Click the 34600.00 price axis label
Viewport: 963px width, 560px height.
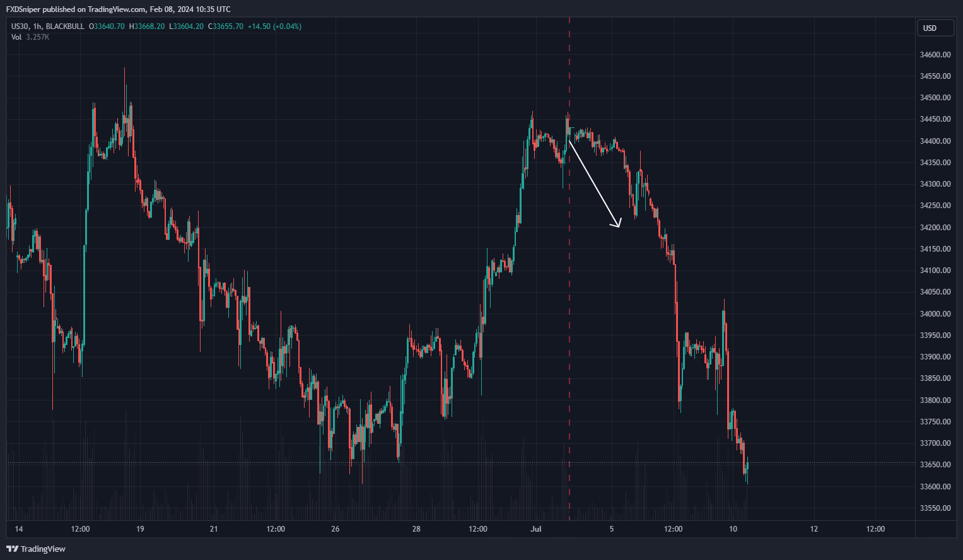(935, 55)
